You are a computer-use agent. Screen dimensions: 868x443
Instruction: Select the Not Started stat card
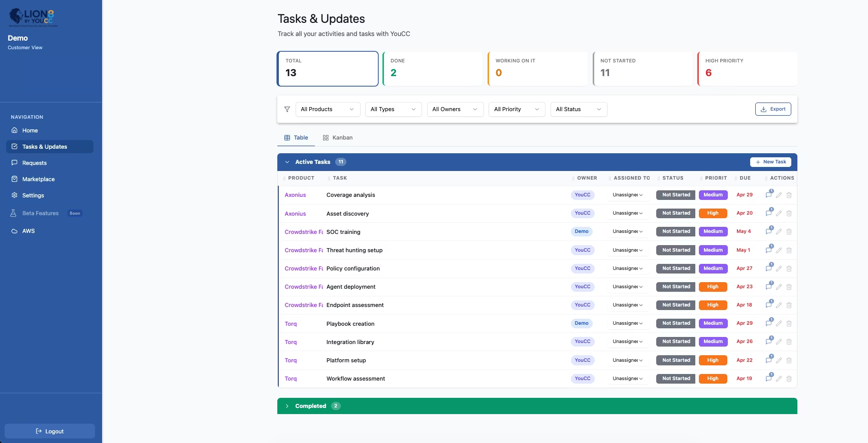642,69
